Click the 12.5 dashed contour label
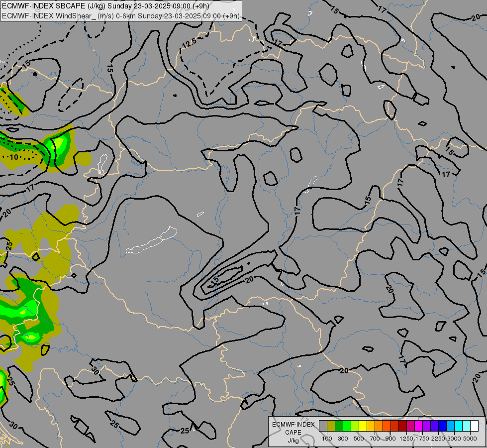 (x=189, y=43)
